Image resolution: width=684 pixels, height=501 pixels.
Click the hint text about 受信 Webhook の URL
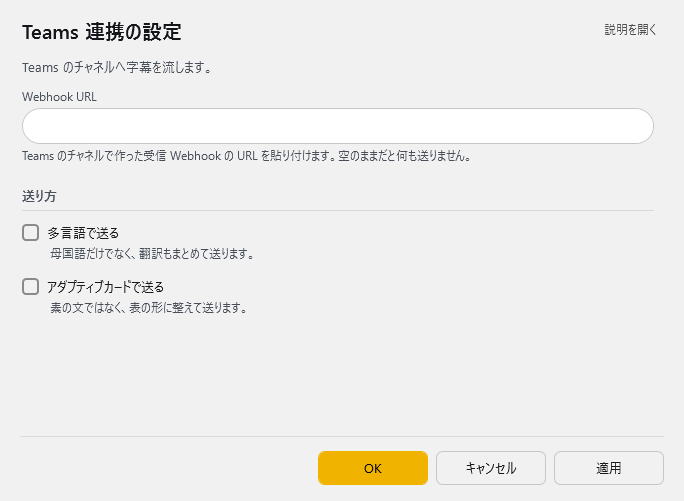coord(247,156)
